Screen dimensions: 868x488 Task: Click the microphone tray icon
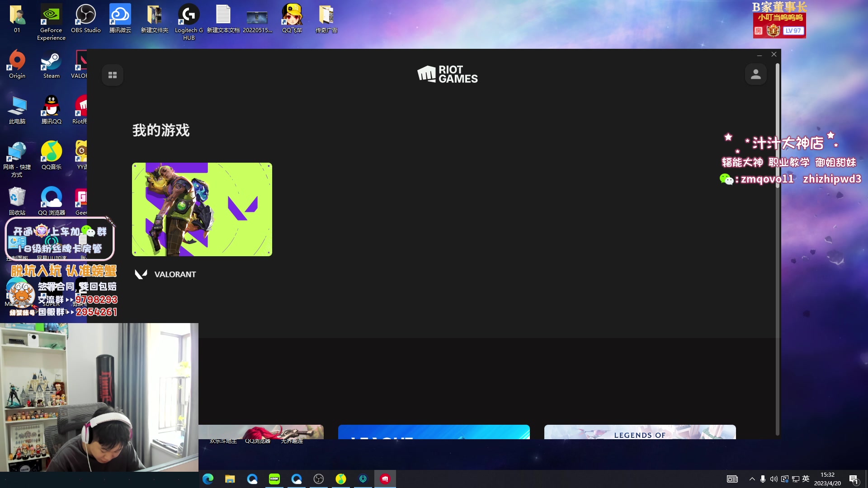coord(763,479)
